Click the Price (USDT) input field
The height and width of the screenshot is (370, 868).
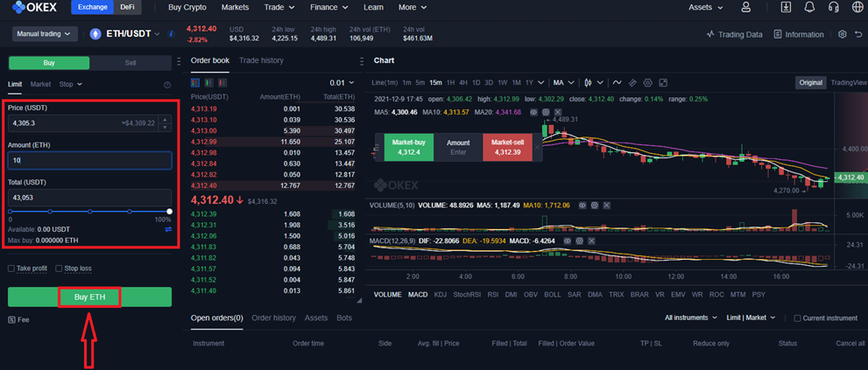click(x=89, y=122)
